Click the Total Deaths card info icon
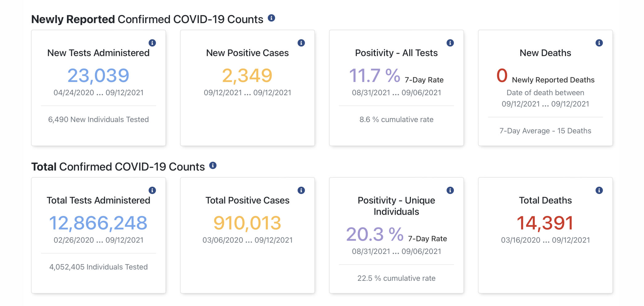Viewport: 644px width, 306px height. (599, 190)
